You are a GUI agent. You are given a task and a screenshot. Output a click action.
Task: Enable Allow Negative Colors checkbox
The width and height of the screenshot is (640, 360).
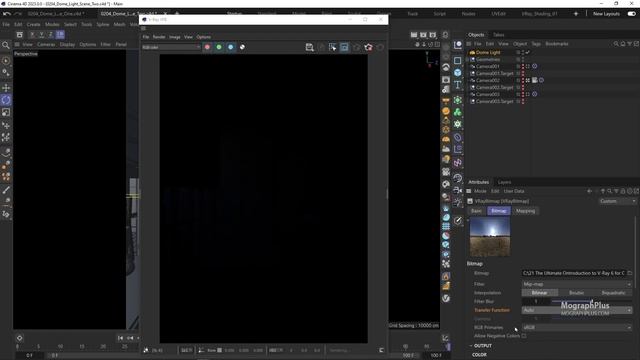(524, 336)
